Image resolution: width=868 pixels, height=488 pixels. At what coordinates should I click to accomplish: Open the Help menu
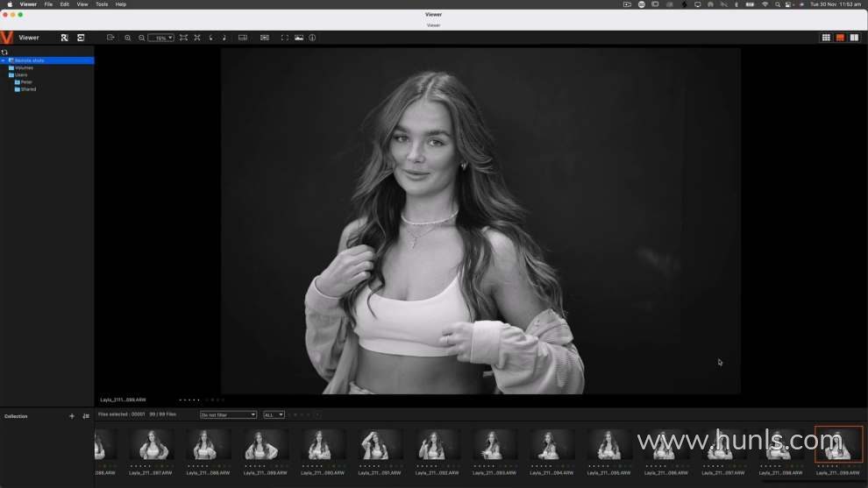point(121,4)
